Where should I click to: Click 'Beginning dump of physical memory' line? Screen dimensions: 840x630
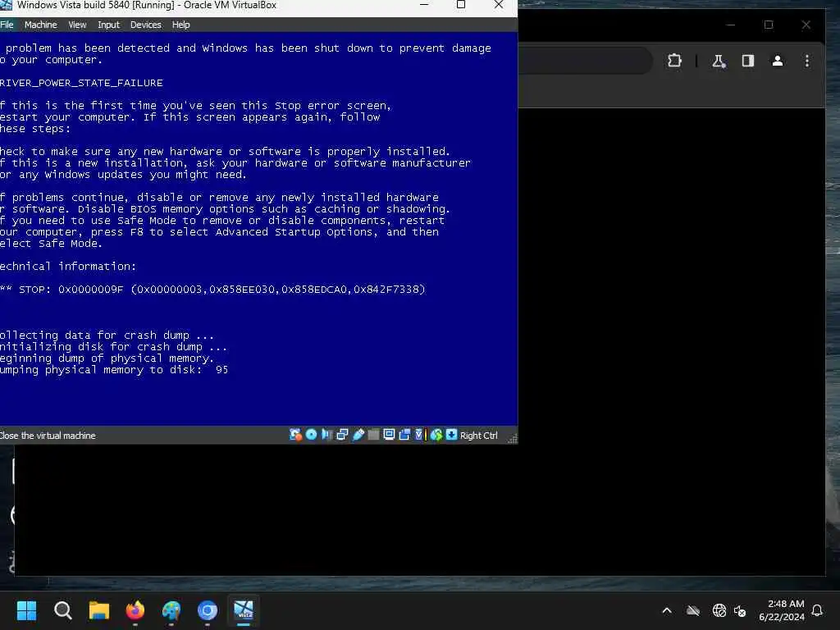[107, 358]
